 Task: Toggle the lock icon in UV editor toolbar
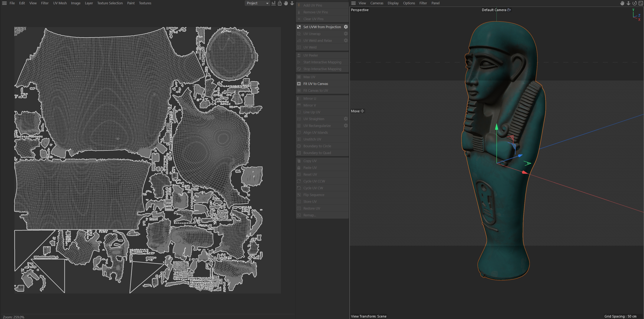point(279,3)
